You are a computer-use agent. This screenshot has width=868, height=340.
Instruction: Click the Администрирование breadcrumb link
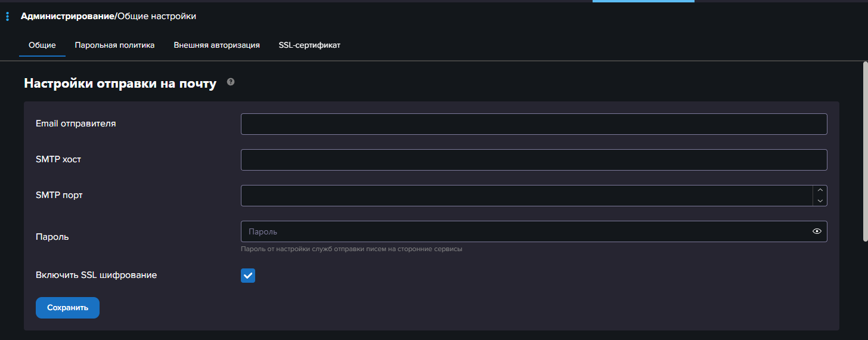coord(67,16)
